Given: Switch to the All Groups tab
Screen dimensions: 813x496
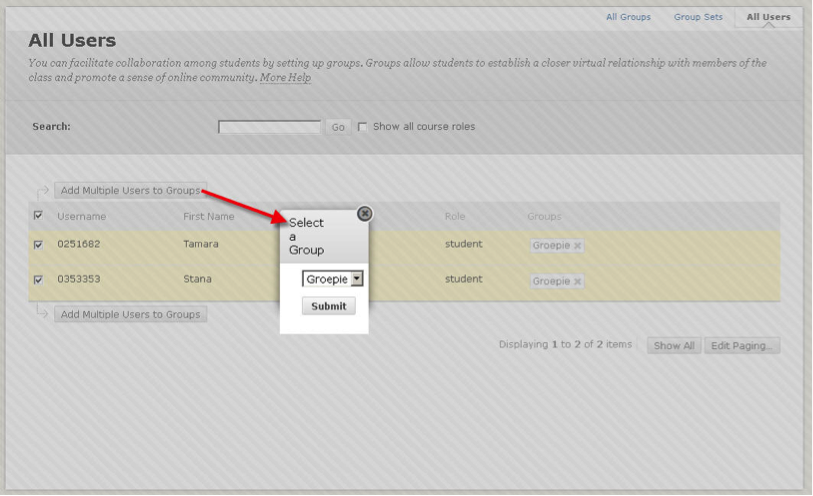Looking at the screenshot, I should 628,17.
